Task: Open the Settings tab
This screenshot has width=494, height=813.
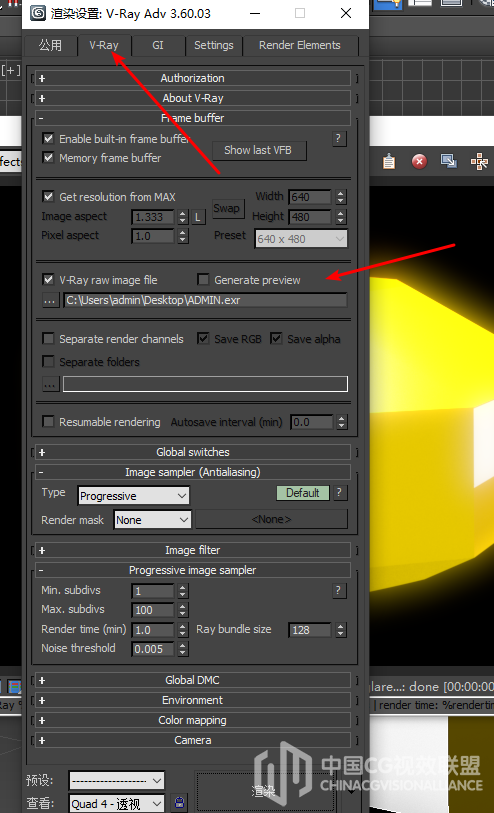Action: pyautogui.click(x=214, y=46)
